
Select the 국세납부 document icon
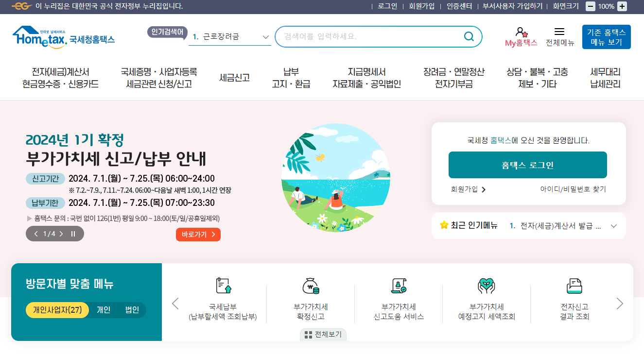tap(223, 285)
